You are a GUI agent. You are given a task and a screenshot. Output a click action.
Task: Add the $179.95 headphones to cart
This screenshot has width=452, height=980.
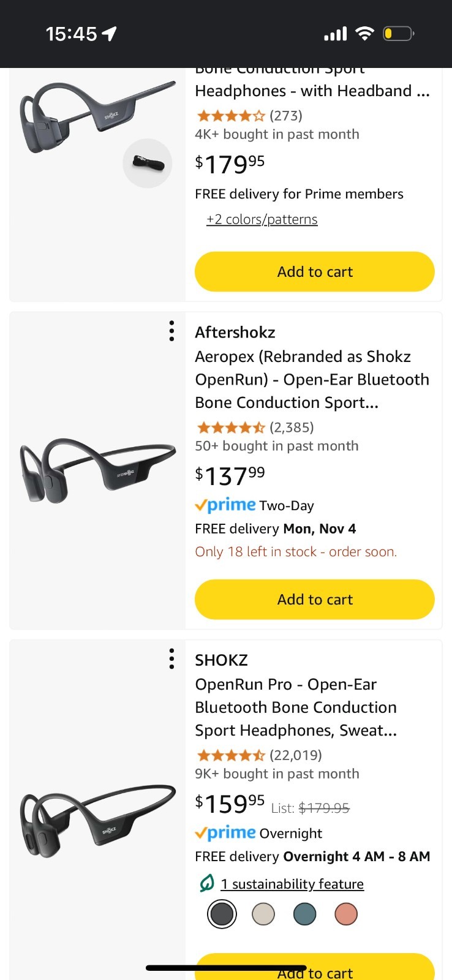pyautogui.click(x=315, y=272)
